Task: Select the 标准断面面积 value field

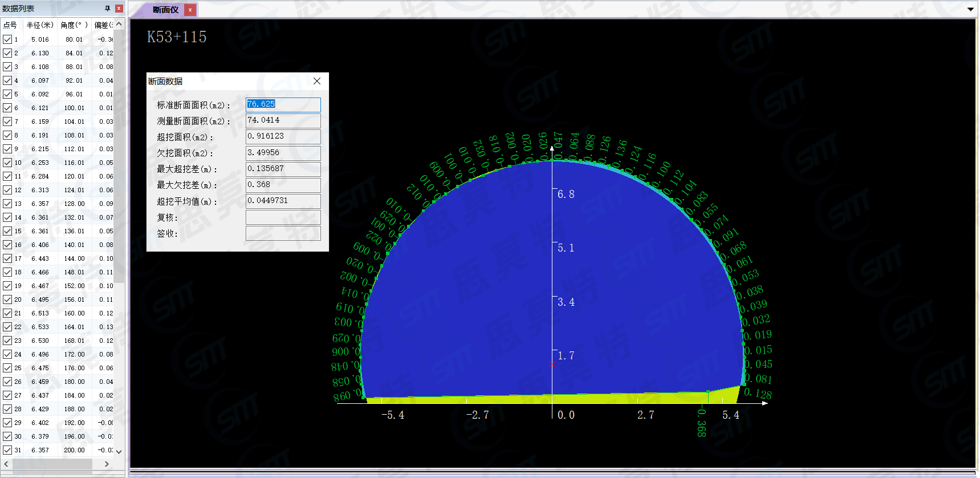Action: pyautogui.click(x=283, y=104)
